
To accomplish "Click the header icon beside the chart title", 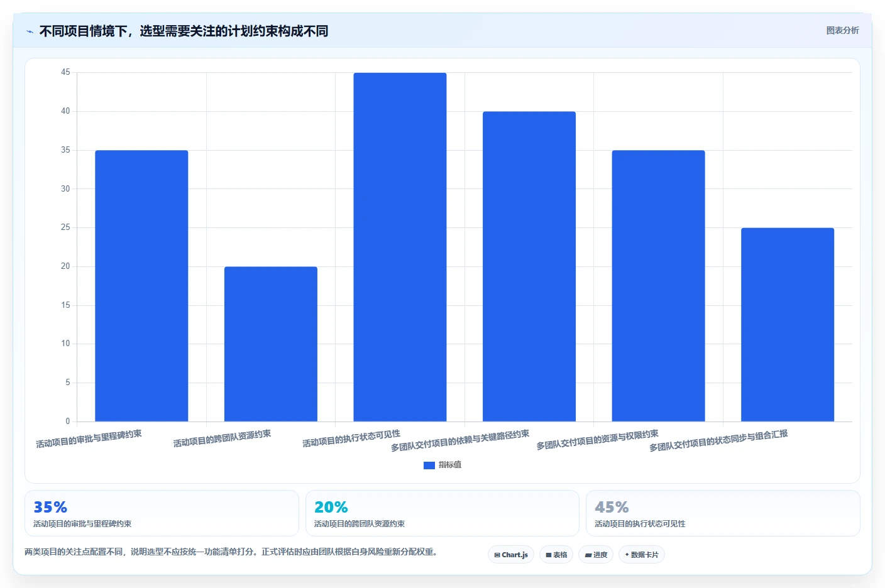I will click(30, 31).
